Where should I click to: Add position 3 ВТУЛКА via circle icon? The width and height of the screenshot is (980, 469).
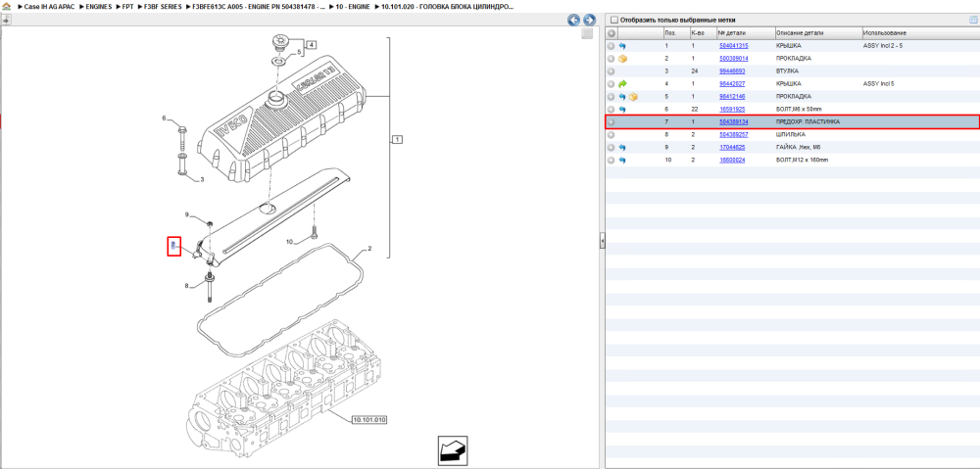point(612,71)
